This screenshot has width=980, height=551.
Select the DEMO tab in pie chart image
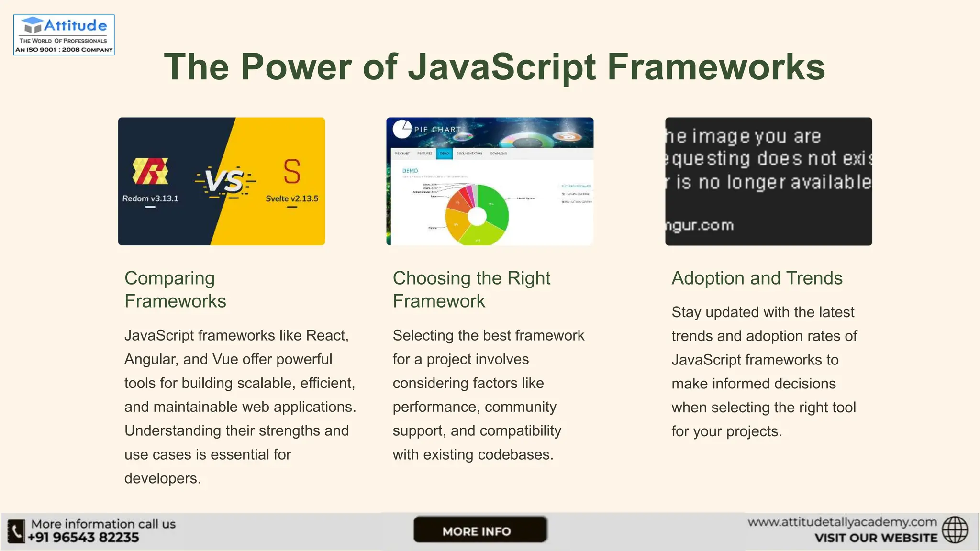tap(445, 154)
